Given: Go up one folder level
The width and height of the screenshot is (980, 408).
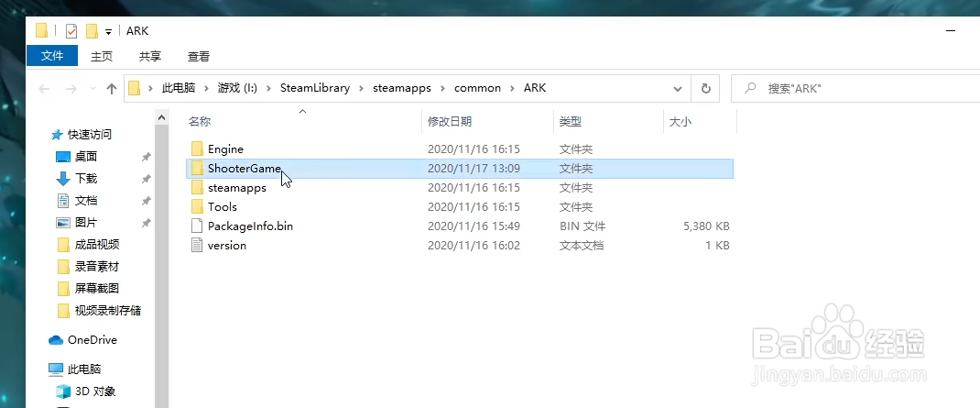Looking at the screenshot, I should (112, 89).
